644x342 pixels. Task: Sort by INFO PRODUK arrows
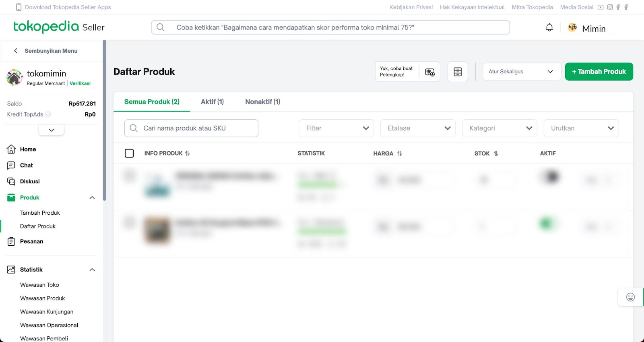(188, 153)
